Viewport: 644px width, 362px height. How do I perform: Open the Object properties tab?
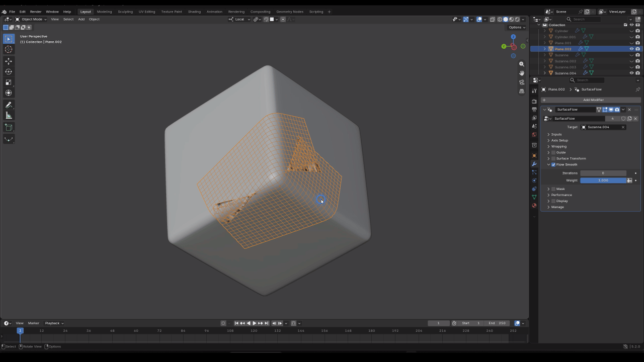coord(534,155)
